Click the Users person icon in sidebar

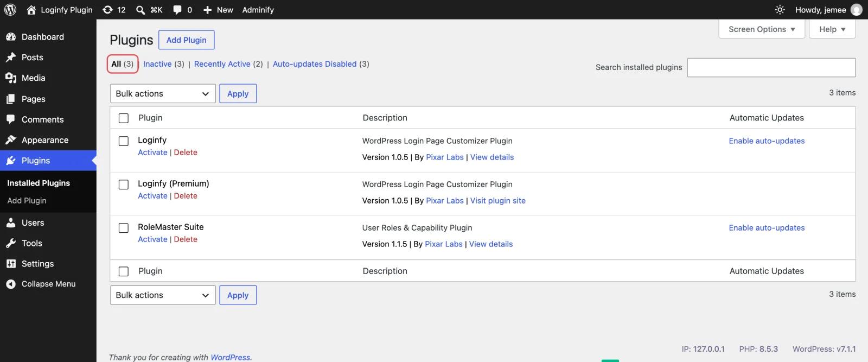coord(11,223)
